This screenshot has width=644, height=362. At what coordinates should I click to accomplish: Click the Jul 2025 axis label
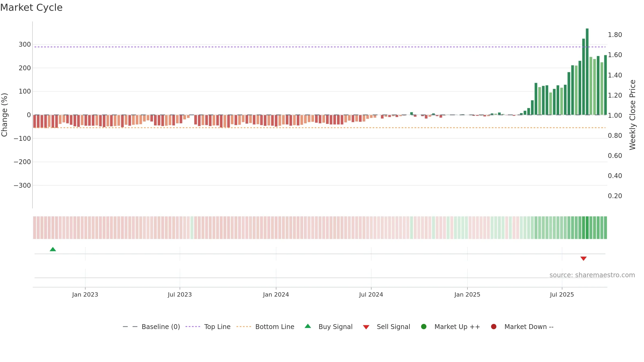[562, 294]
